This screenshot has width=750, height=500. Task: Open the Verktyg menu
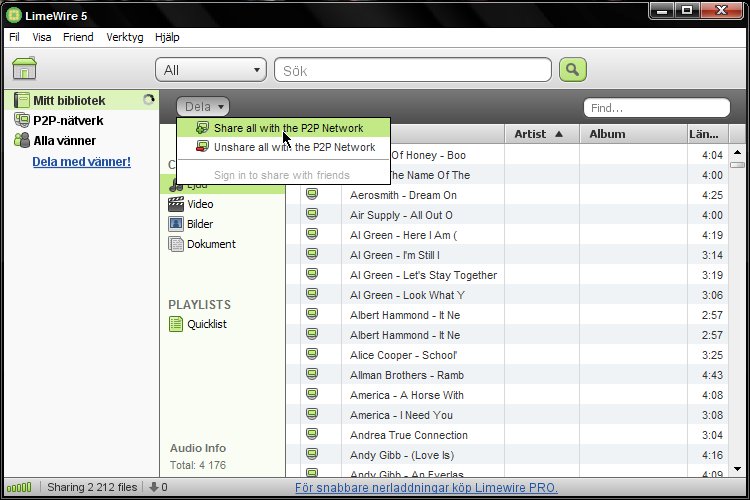click(x=125, y=37)
